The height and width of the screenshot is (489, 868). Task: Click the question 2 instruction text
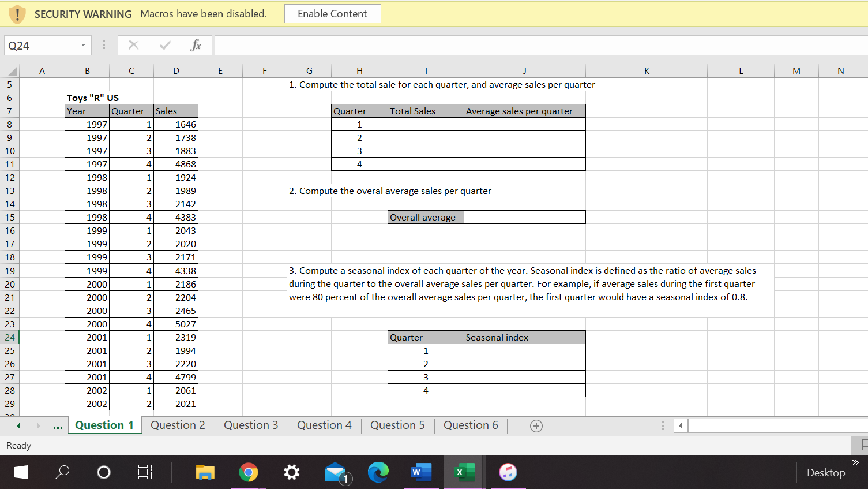tap(390, 191)
